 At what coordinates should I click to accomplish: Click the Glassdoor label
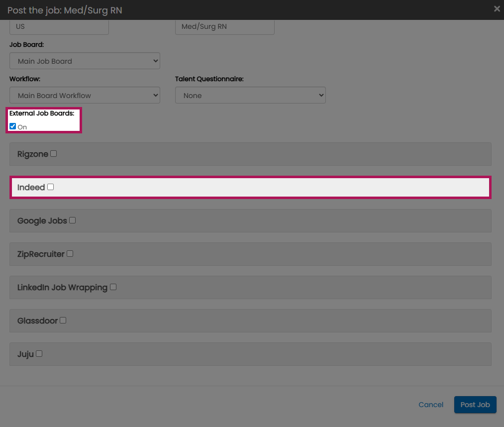(38, 320)
